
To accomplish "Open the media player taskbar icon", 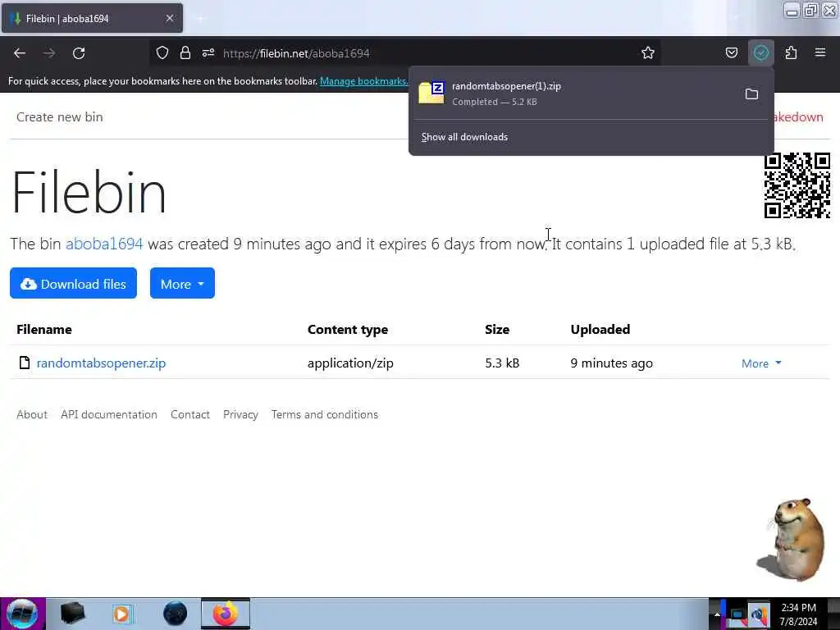I will 121,614.
